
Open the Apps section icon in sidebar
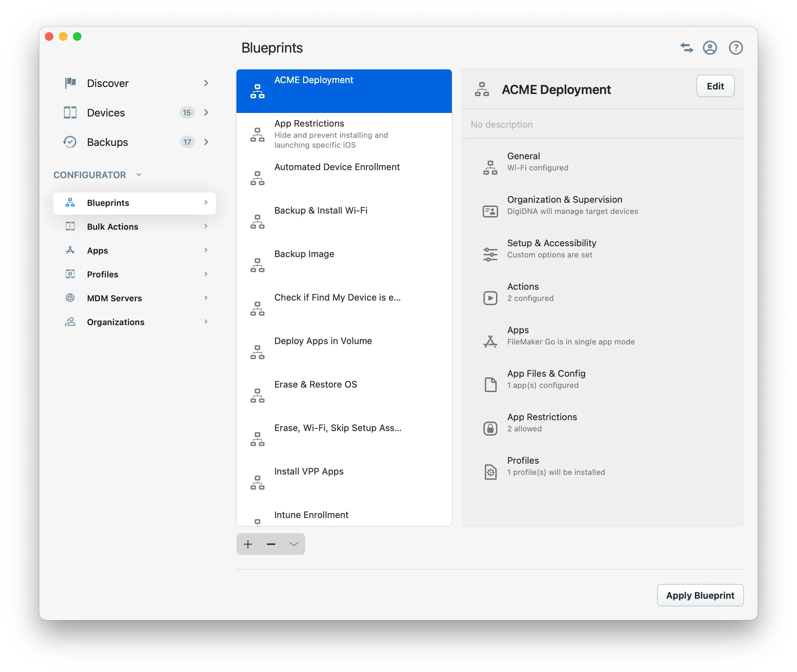70,250
